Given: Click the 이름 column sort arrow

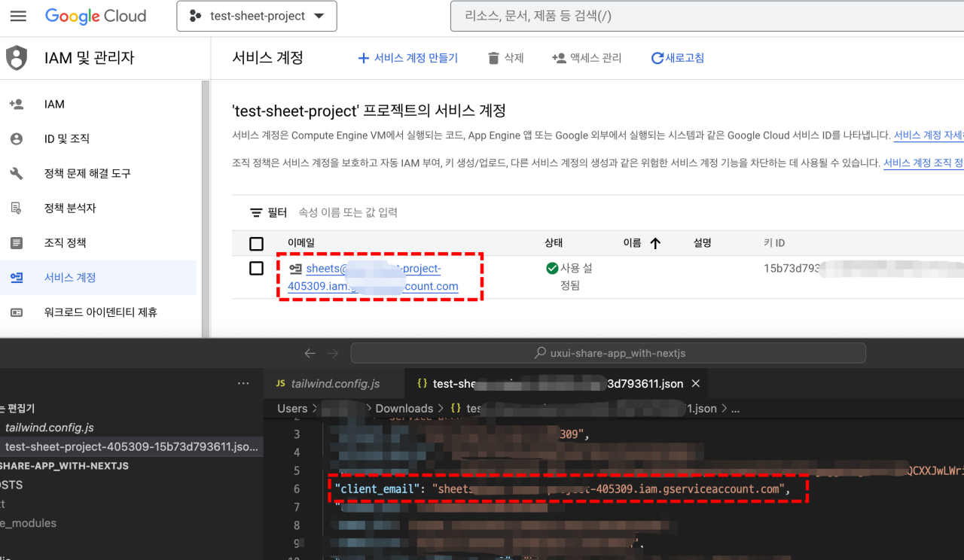Looking at the screenshot, I should [655, 243].
